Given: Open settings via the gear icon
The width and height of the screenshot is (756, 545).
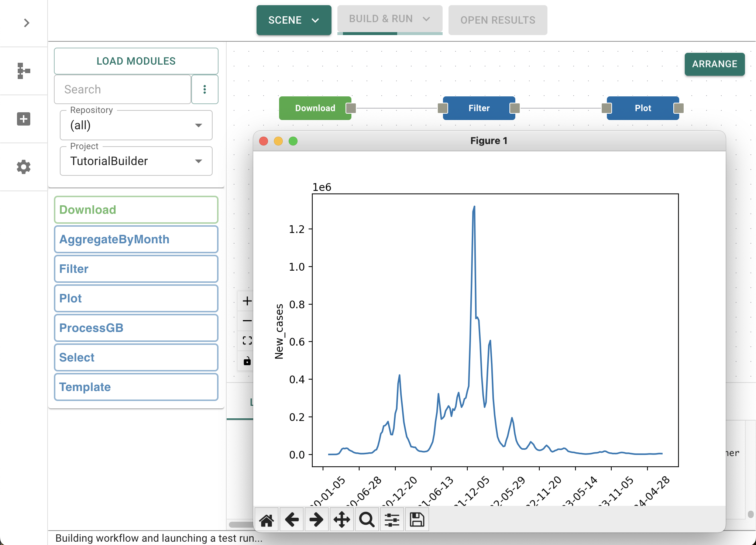Looking at the screenshot, I should [x=24, y=167].
